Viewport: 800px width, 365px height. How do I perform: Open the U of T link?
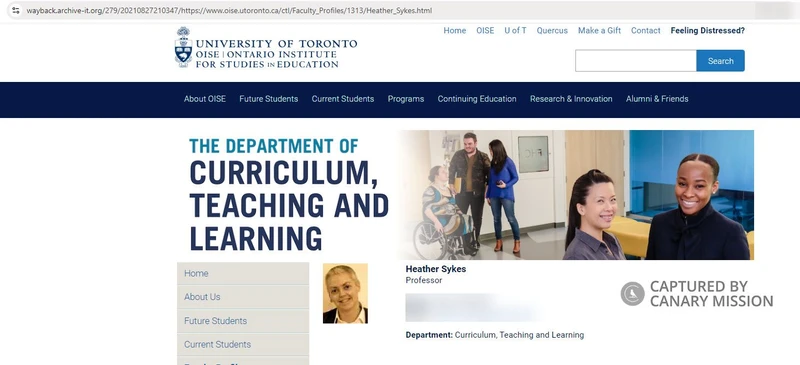pyautogui.click(x=515, y=31)
